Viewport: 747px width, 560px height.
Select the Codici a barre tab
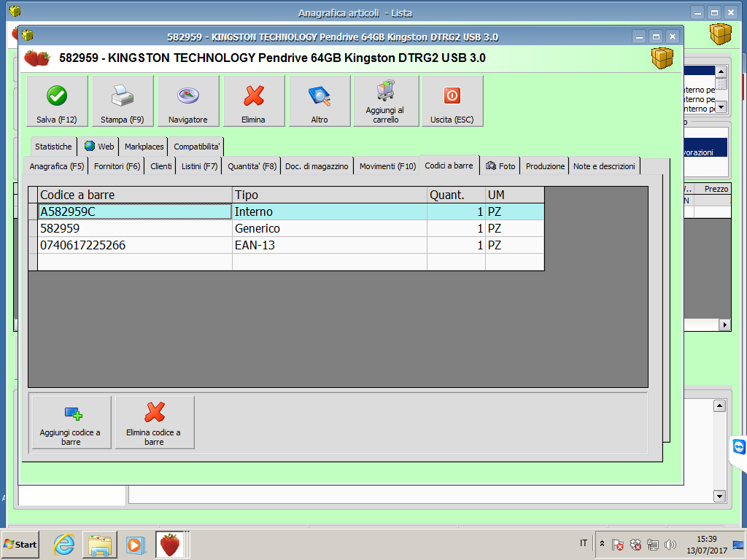(x=449, y=166)
